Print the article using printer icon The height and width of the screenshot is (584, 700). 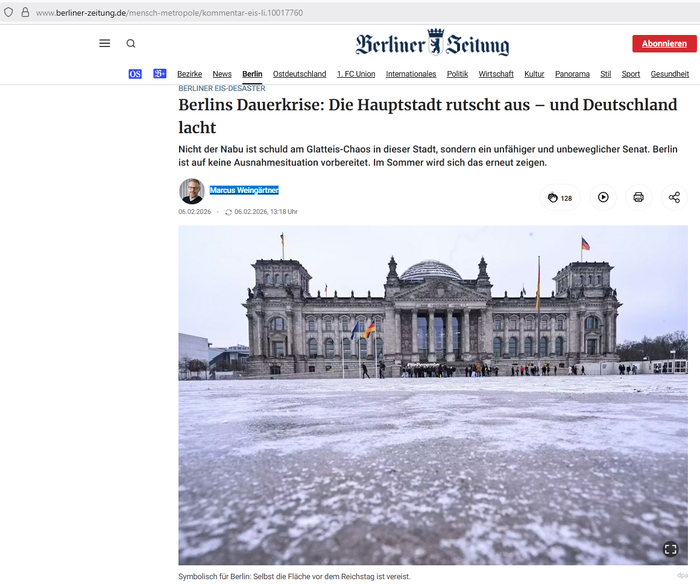pos(638,198)
